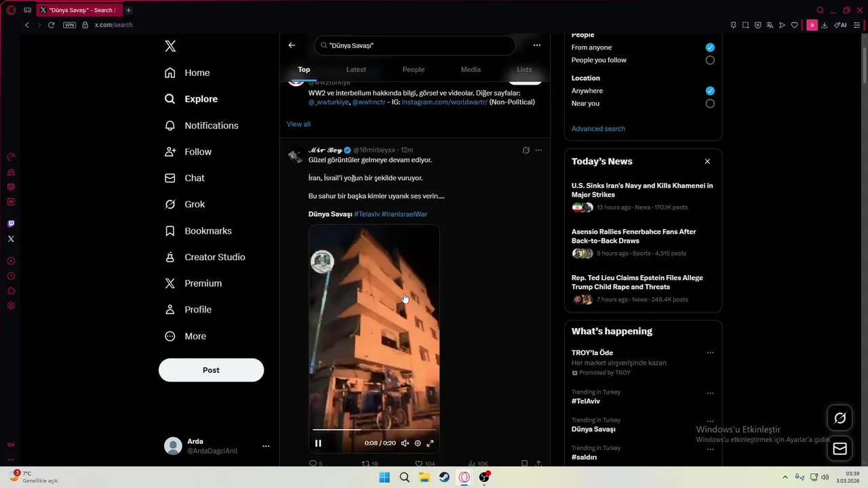Select the People you follow option
Image resolution: width=868 pixels, height=488 pixels.
[710, 60]
